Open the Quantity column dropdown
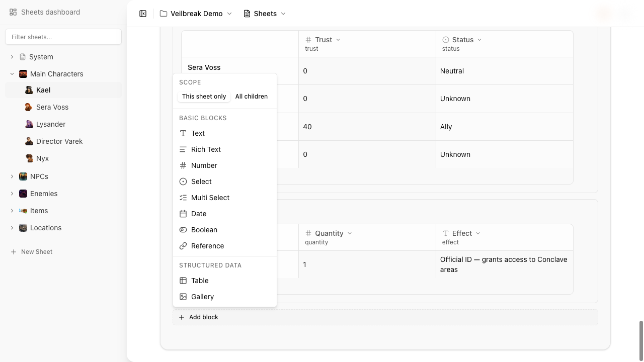 click(x=350, y=233)
